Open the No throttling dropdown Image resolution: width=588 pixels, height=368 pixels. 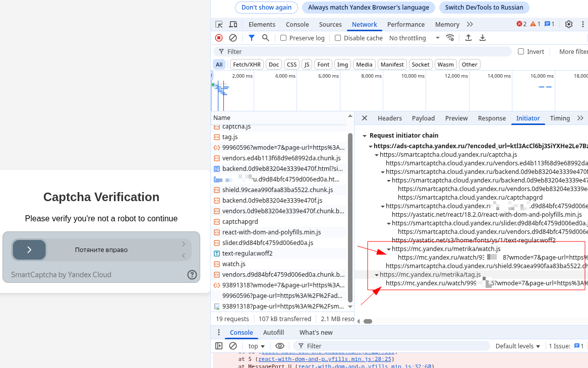(x=415, y=38)
